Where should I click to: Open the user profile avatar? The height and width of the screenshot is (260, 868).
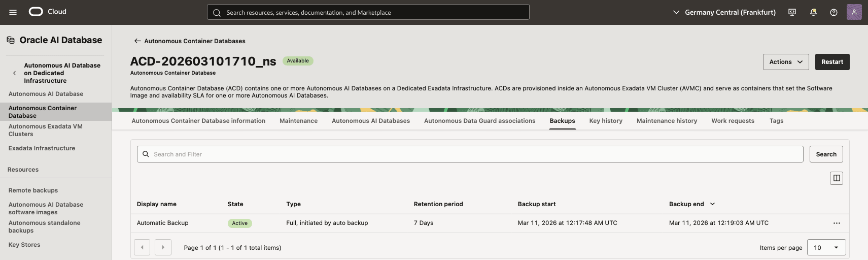click(x=854, y=12)
